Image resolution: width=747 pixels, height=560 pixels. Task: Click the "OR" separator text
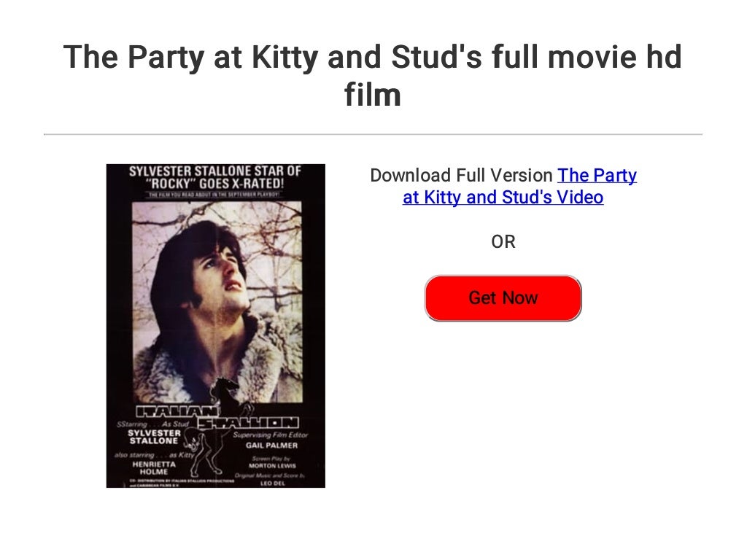pos(503,242)
